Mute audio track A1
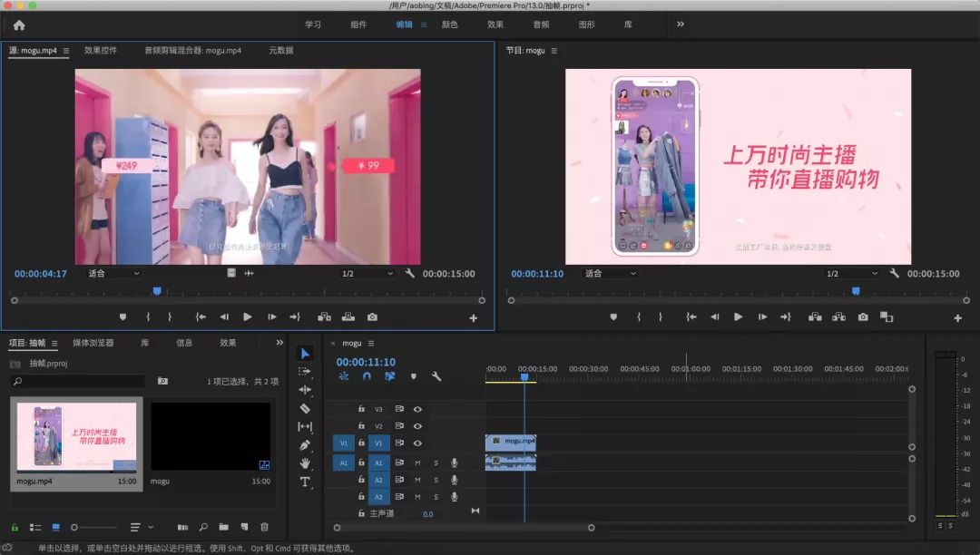The height and width of the screenshot is (555, 980). (417, 462)
